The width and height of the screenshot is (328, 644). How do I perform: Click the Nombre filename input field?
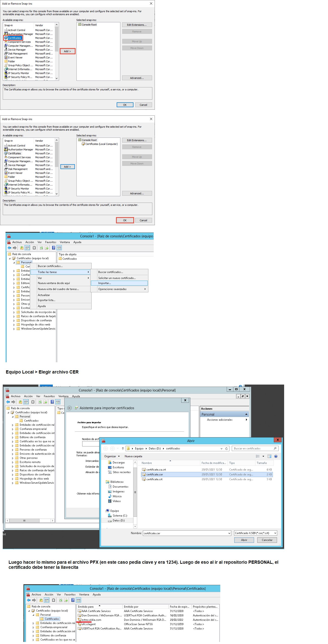click(186, 533)
